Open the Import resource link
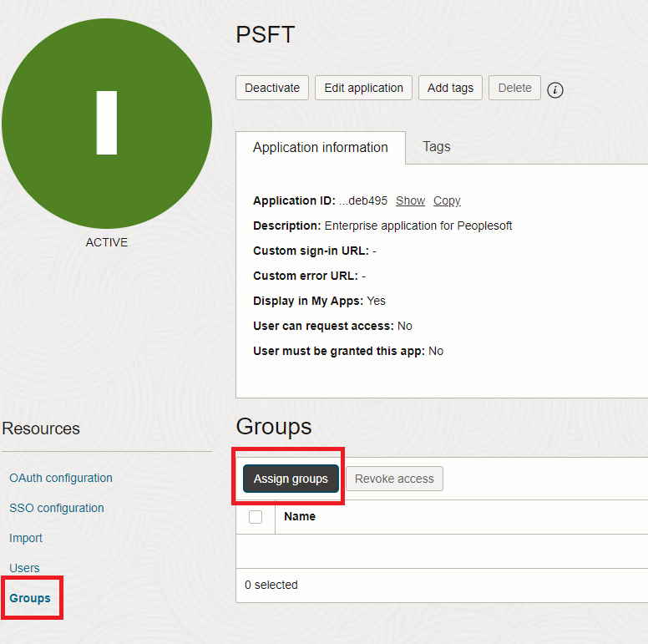The height and width of the screenshot is (644, 648). pos(26,538)
